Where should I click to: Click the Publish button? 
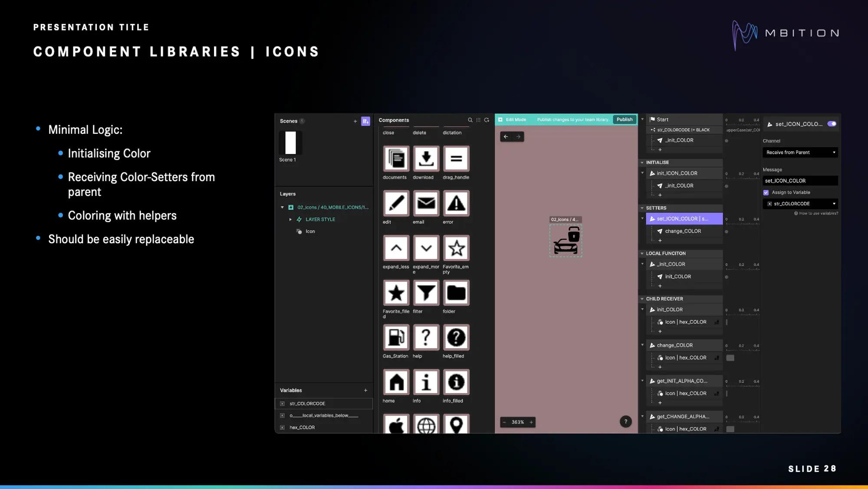(625, 120)
